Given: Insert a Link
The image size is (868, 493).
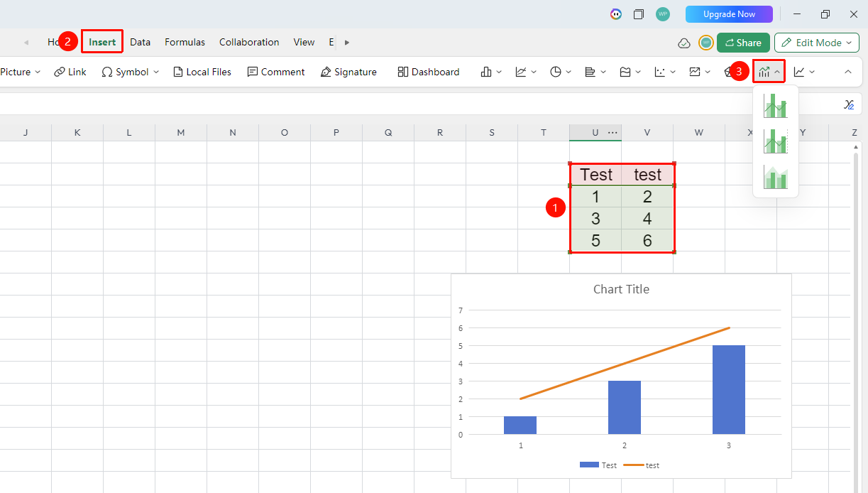Looking at the screenshot, I should point(70,72).
